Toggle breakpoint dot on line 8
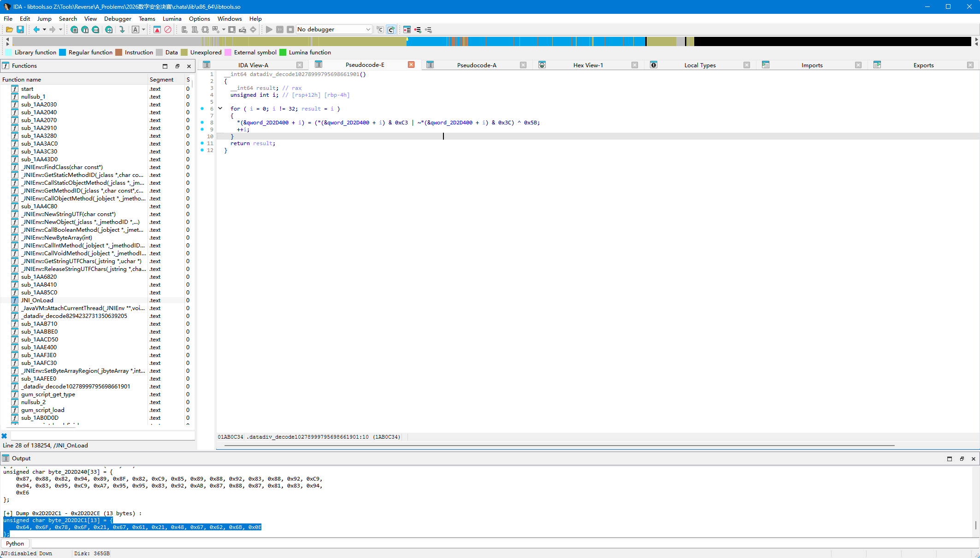The height and width of the screenshot is (558, 980). (x=202, y=123)
